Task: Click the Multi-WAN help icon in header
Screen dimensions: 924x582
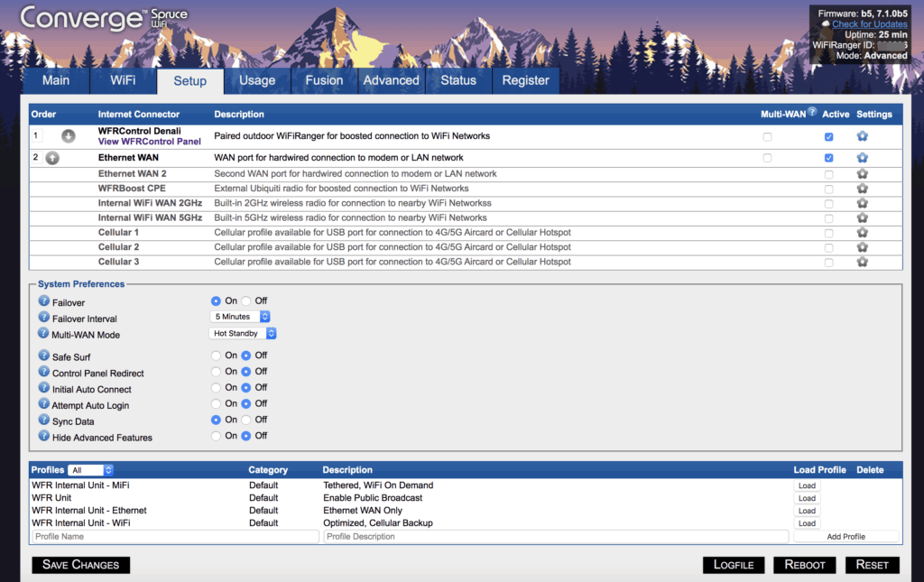Action: [x=812, y=111]
